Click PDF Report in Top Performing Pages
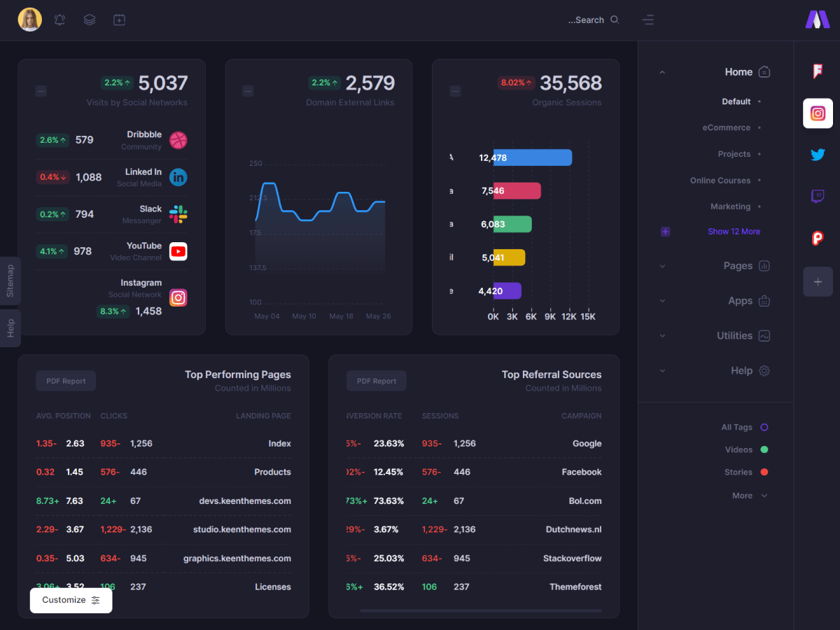The width and height of the screenshot is (840, 630). 66,381
